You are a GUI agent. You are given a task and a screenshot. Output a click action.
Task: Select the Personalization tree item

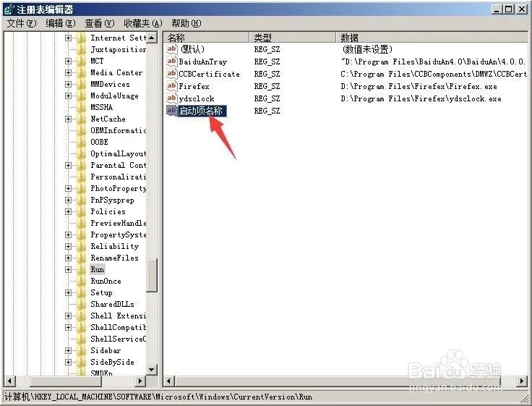118,177
